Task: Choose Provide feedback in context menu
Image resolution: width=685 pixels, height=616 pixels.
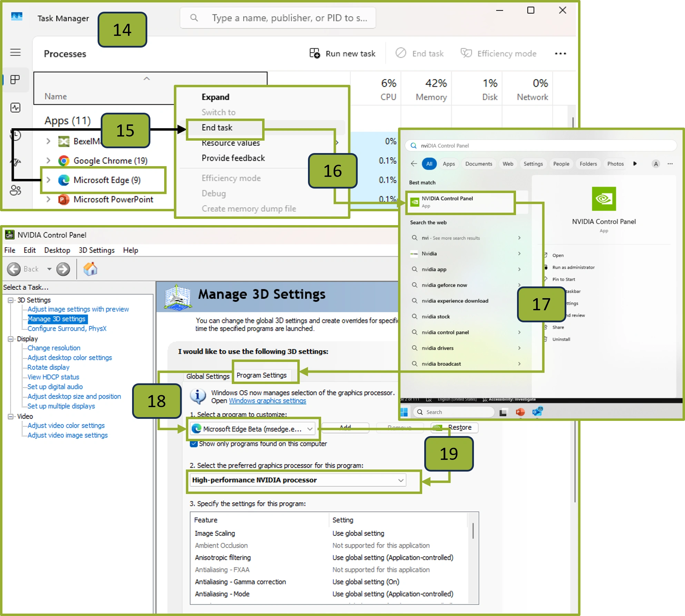Action: [233, 158]
